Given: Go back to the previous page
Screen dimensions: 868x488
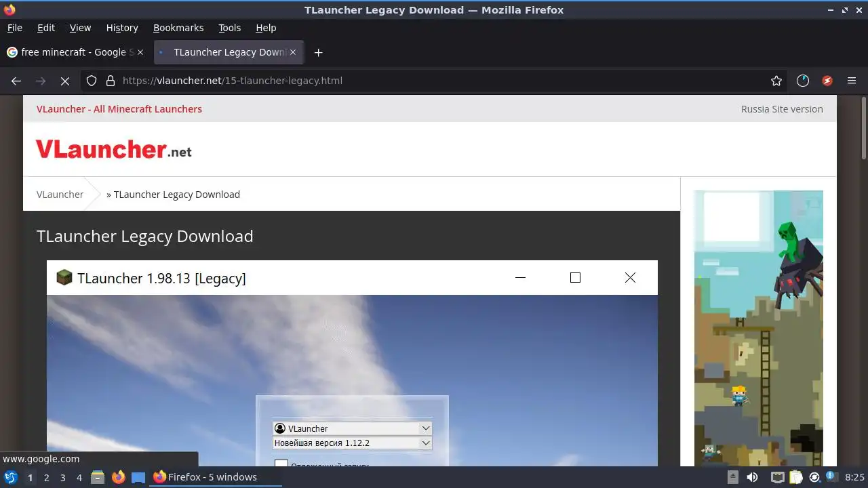Looking at the screenshot, I should (x=16, y=81).
